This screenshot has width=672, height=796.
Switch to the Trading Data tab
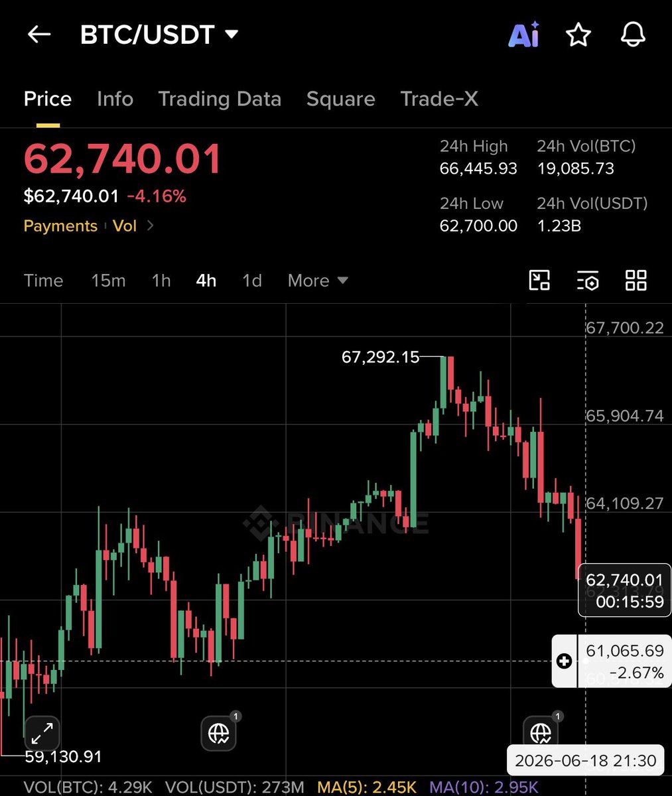point(220,99)
